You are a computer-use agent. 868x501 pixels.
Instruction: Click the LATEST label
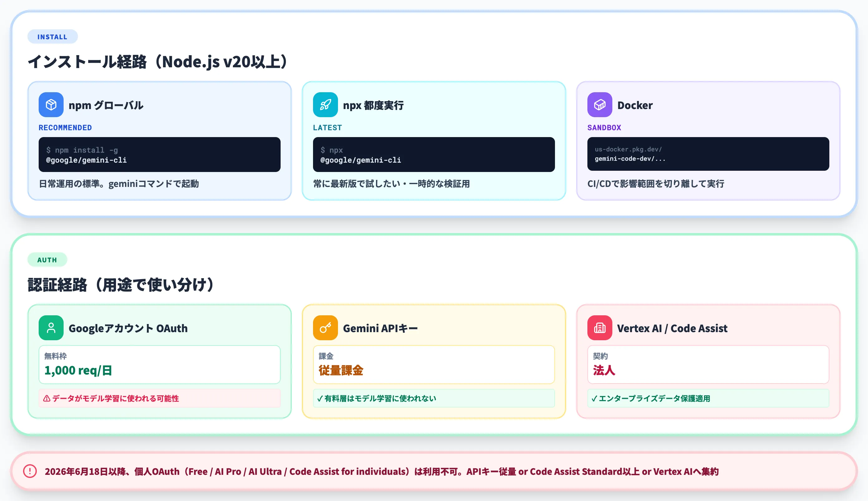click(x=327, y=128)
